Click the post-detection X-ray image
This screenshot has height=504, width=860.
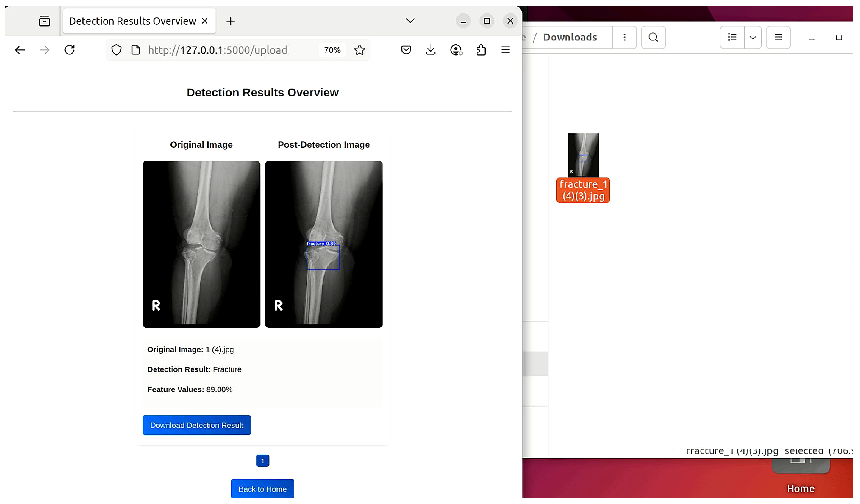(x=324, y=244)
